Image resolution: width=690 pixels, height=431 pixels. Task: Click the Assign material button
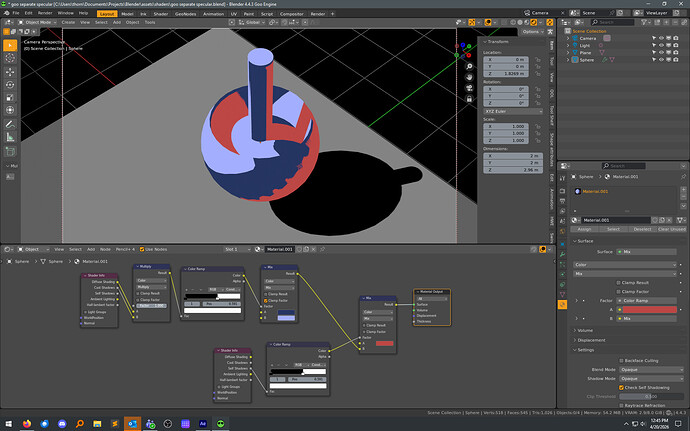(584, 229)
